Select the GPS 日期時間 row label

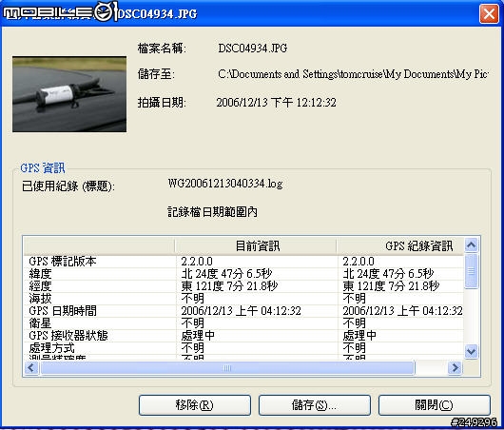(x=63, y=311)
